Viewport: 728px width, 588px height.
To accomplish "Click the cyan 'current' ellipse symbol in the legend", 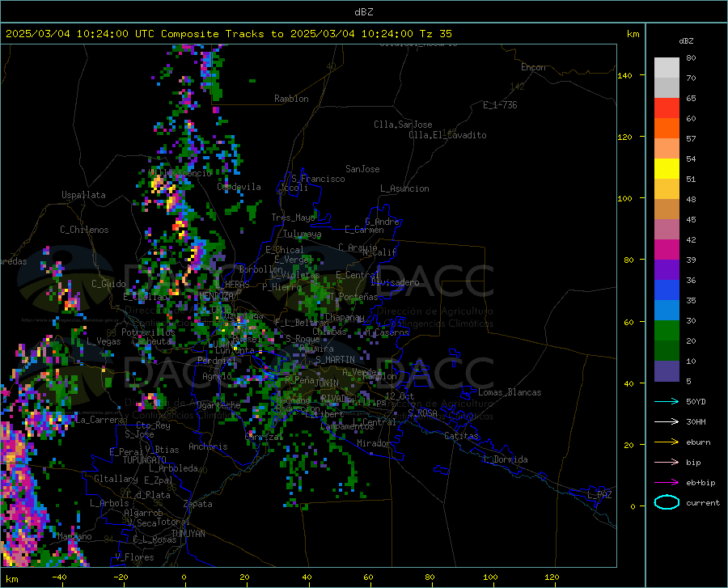I will point(667,502).
